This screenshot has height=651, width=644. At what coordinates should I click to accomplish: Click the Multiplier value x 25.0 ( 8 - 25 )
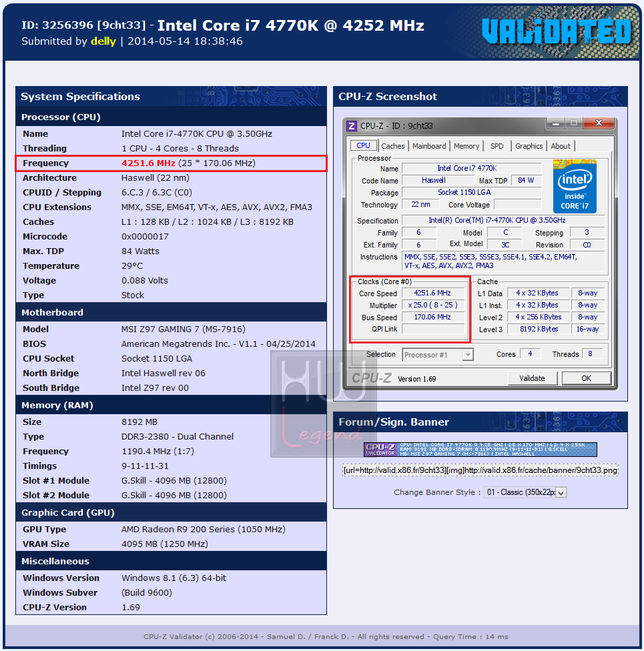pyautogui.click(x=432, y=305)
